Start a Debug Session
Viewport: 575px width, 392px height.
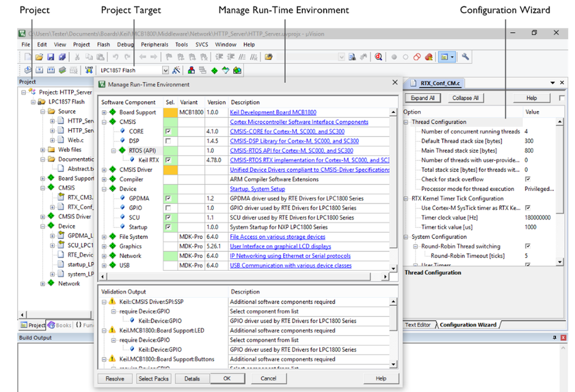click(378, 56)
